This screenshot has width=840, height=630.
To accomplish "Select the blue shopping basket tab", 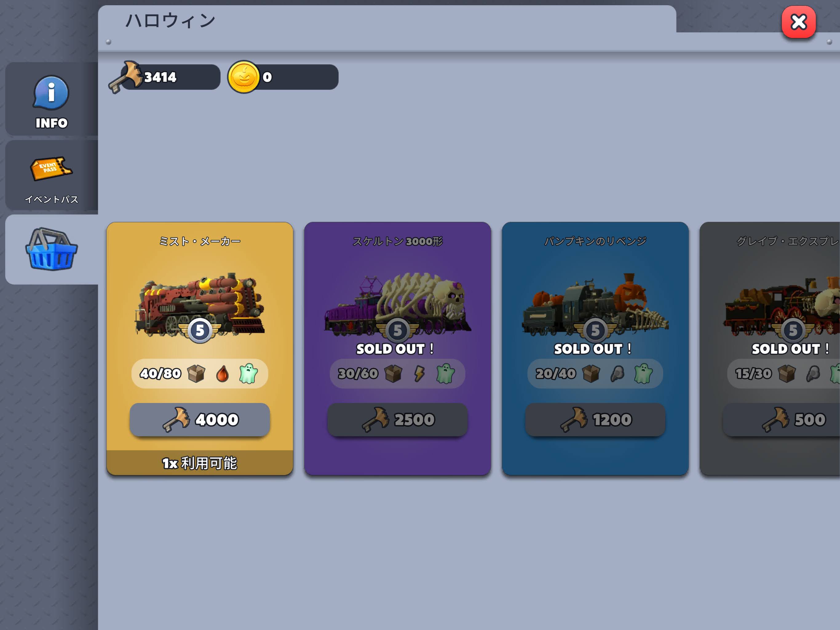I will coord(51,249).
